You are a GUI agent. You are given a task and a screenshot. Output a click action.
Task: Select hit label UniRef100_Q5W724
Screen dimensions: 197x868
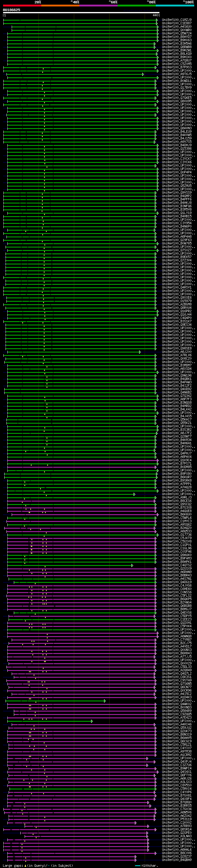click(x=177, y=33)
